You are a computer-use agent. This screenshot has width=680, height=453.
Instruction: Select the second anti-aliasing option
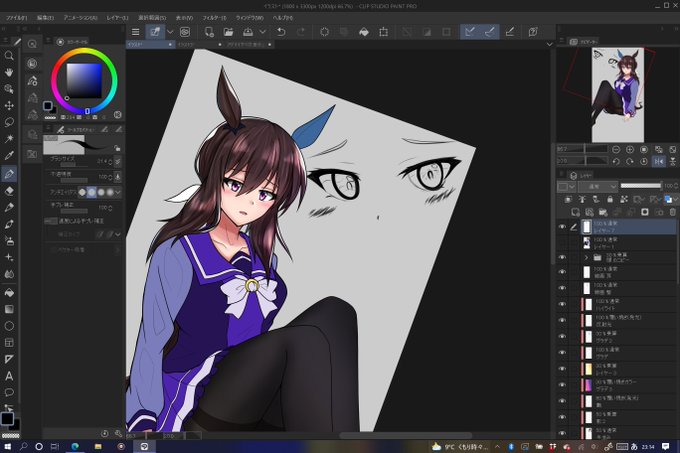pos(92,192)
